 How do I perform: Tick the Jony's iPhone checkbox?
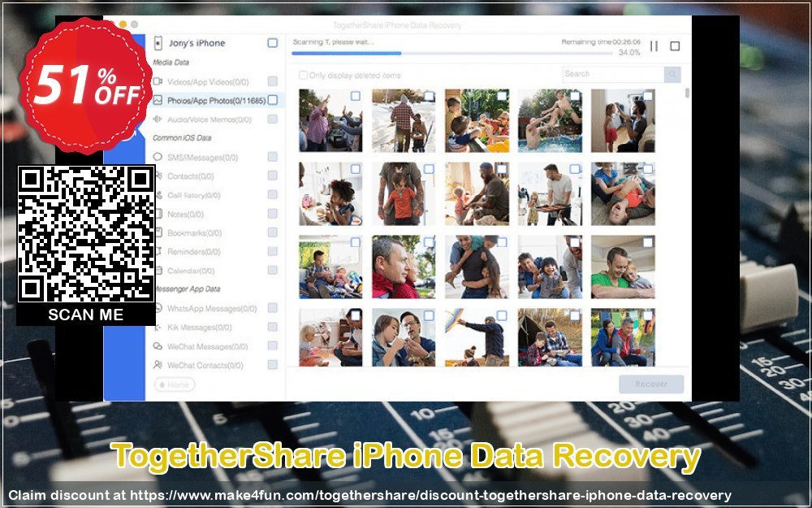click(272, 42)
